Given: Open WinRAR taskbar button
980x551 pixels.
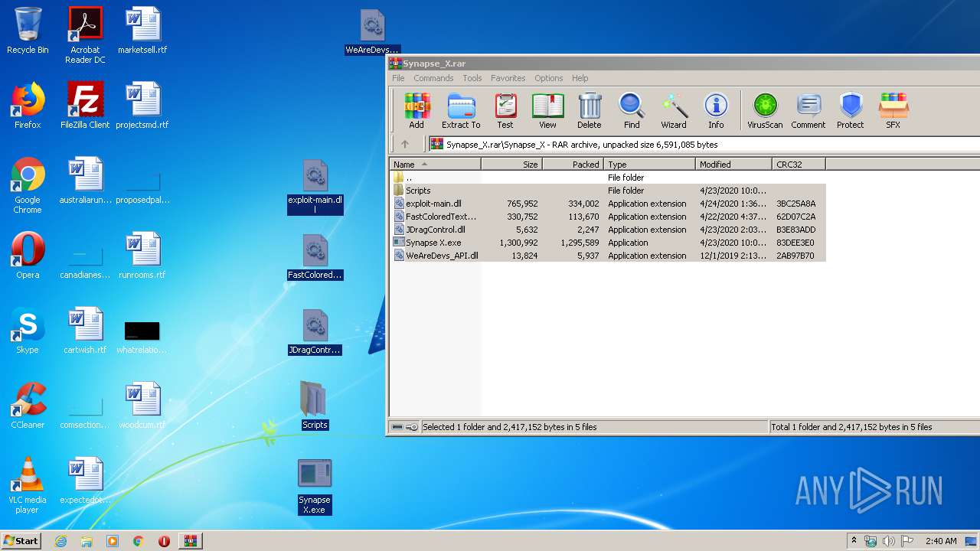Looking at the screenshot, I should click(190, 541).
